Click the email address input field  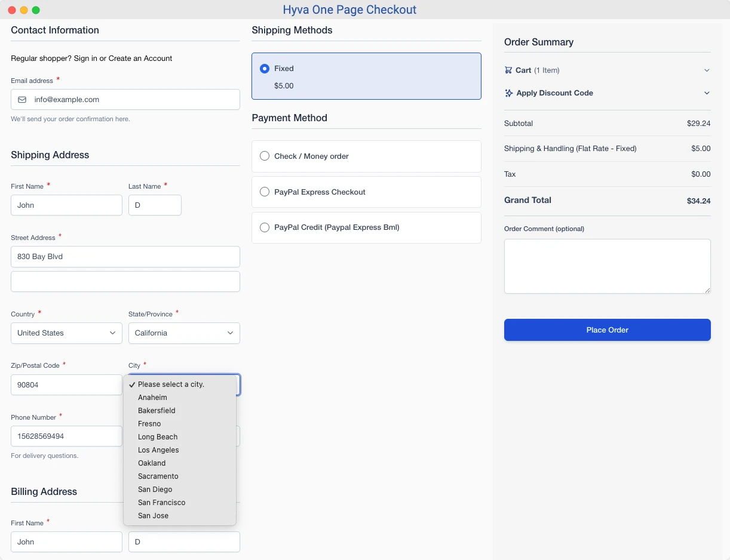125,99
